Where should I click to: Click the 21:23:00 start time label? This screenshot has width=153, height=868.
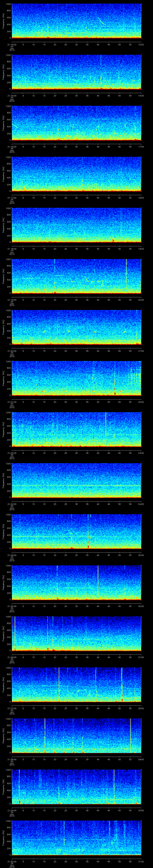click(x=12, y=504)
